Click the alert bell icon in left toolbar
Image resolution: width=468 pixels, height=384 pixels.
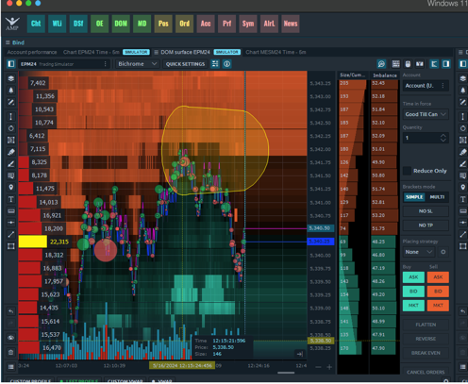coord(11,90)
